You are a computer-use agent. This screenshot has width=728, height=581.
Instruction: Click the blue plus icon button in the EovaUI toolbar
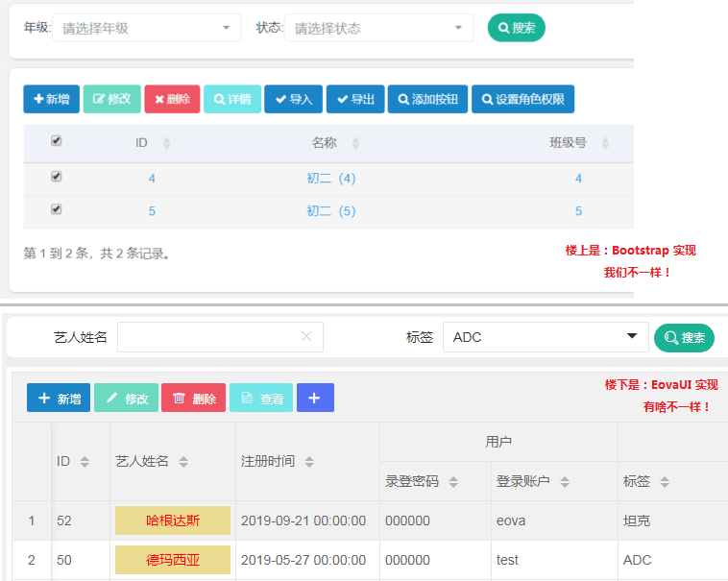click(x=315, y=398)
